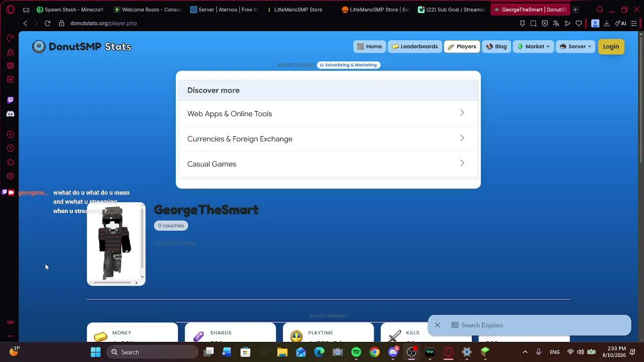The height and width of the screenshot is (362, 644).
Task: Open the Twitch sidebar icon
Action: coord(10,100)
